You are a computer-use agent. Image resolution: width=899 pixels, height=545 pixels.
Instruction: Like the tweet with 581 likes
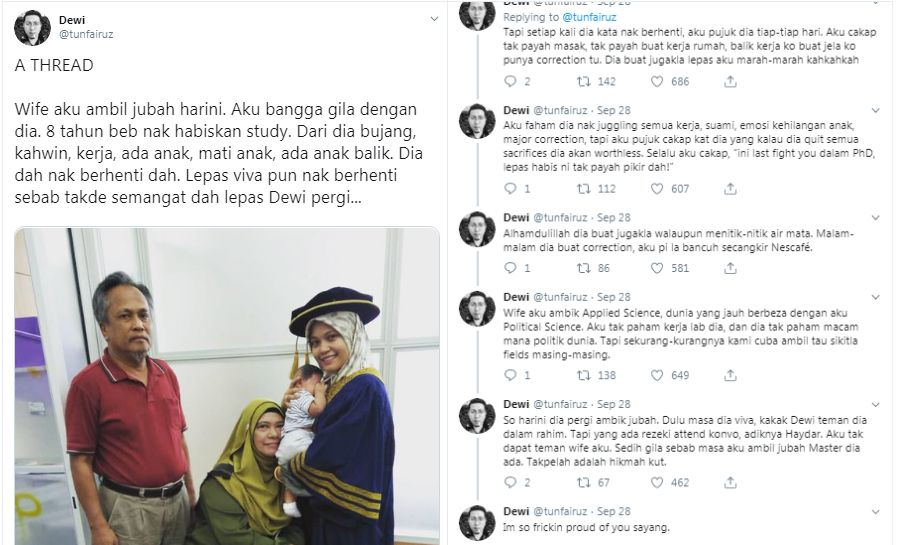click(657, 268)
